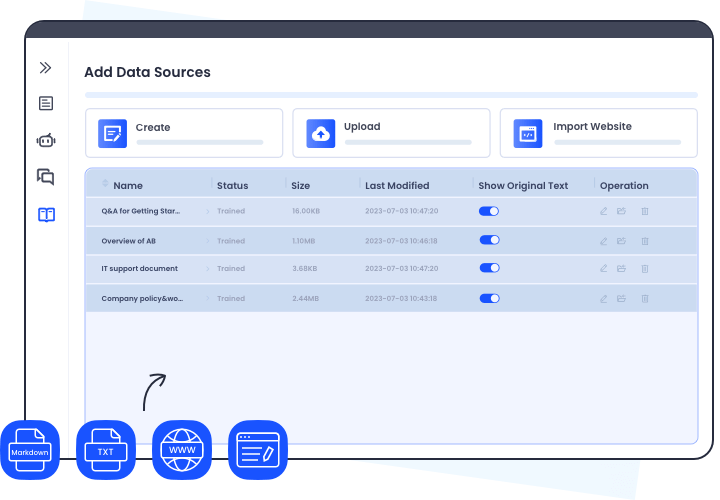Click the 2023-07-03 10:46:18 timestamp
Screen dimensions: 720x500
pyautogui.click(x=401, y=241)
